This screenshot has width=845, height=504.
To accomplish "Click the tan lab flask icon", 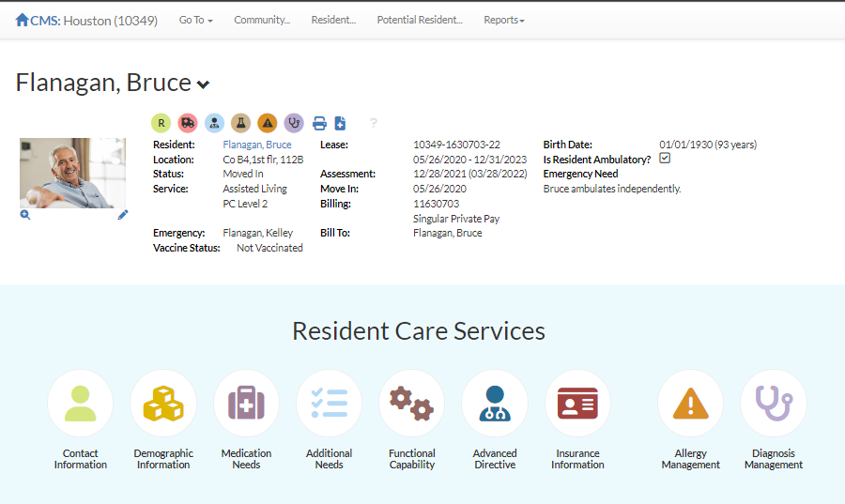I will point(241,123).
